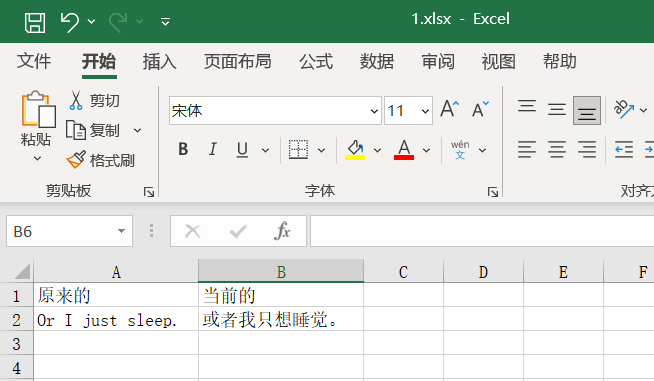Center text horizontally

pos(557,149)
